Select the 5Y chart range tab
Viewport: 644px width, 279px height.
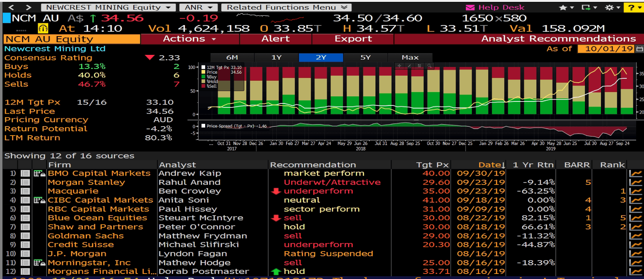pos(365,57)
